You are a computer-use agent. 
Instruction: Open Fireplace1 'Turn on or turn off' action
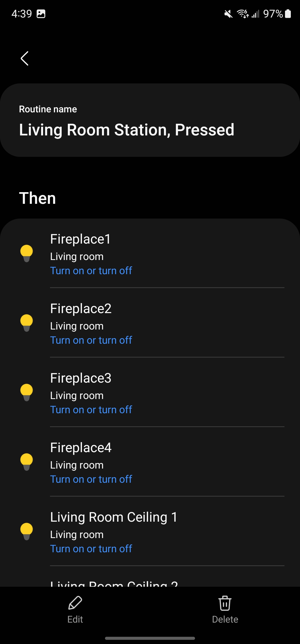click(91, 271)
